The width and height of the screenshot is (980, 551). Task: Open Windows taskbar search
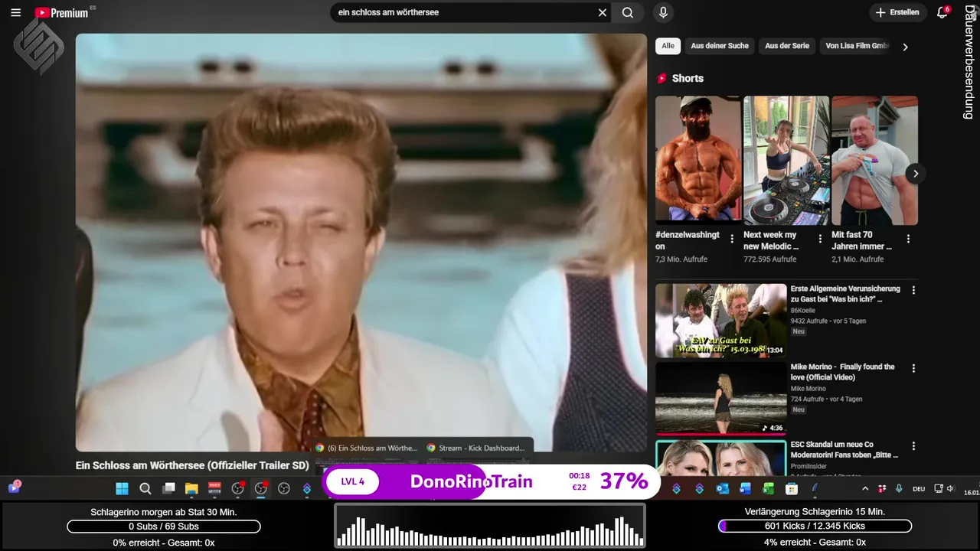(x=145, y=488)
